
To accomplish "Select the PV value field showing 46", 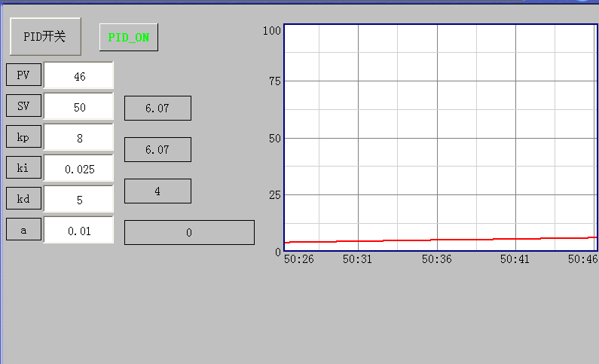I will click(x=79, y=75).
